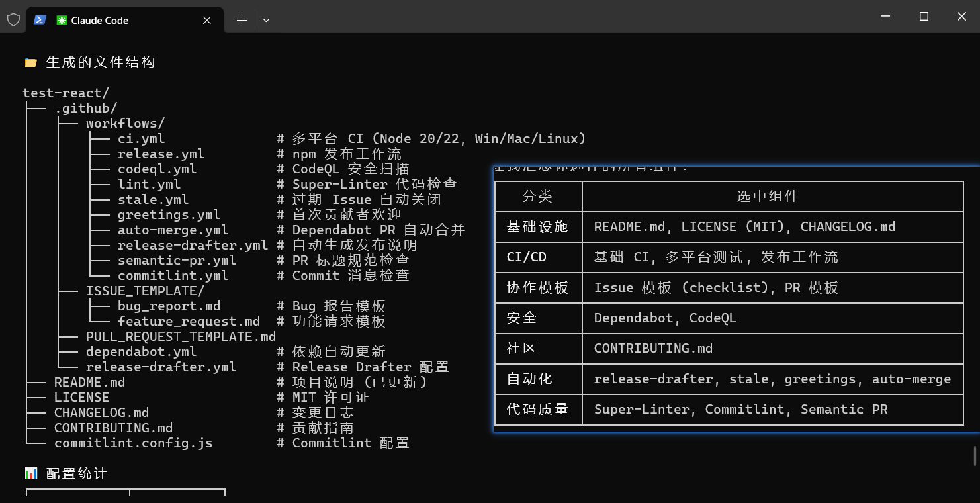The height and width of the screenshot is (503, 980).
Task: Select the Claude Code tab title
Action: click(x=100, y=21)
